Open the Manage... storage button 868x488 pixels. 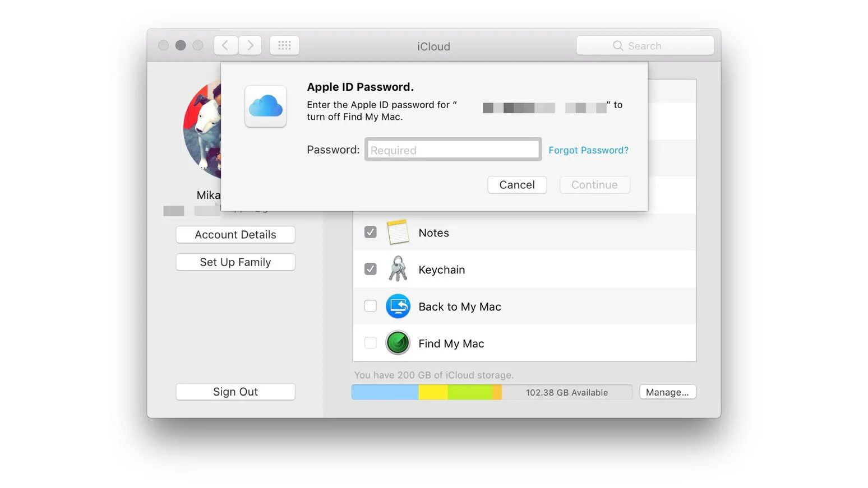667,392
